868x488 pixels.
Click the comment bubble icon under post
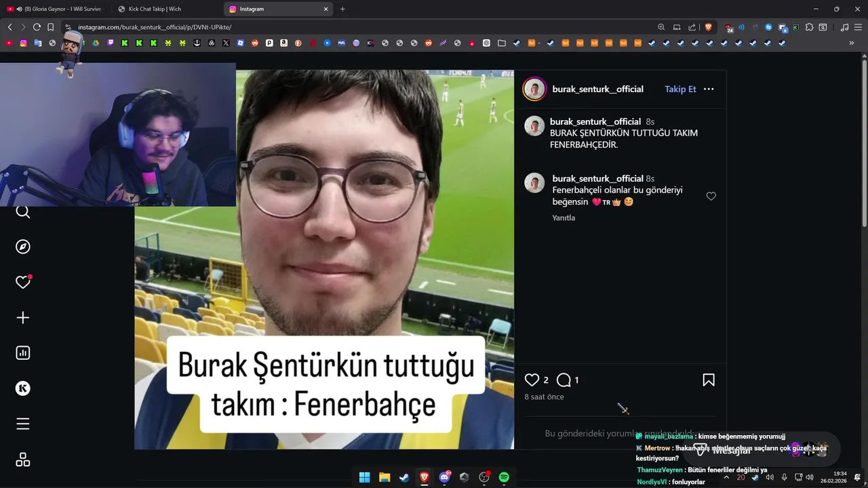point(564,380)
